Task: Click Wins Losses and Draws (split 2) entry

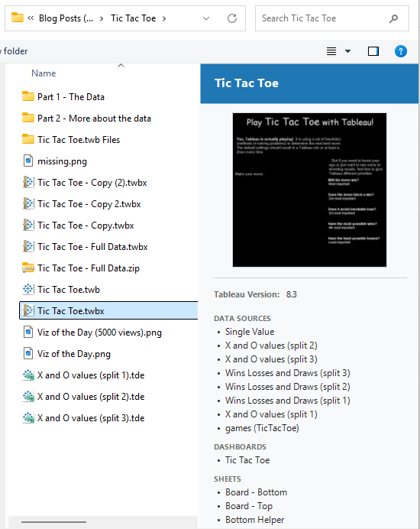Action: [x=288, y=387]
